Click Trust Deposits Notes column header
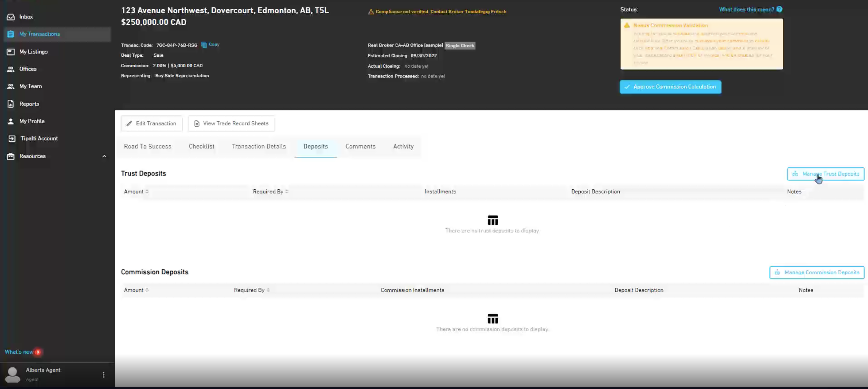 tap(794, 191)
